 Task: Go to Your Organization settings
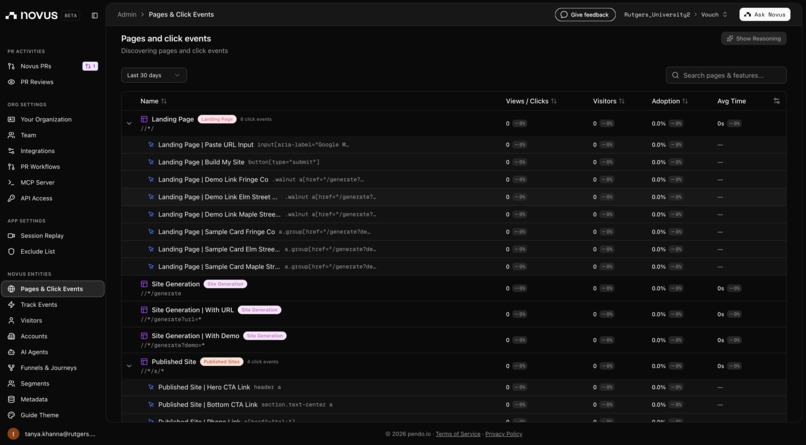coord(46,119)
